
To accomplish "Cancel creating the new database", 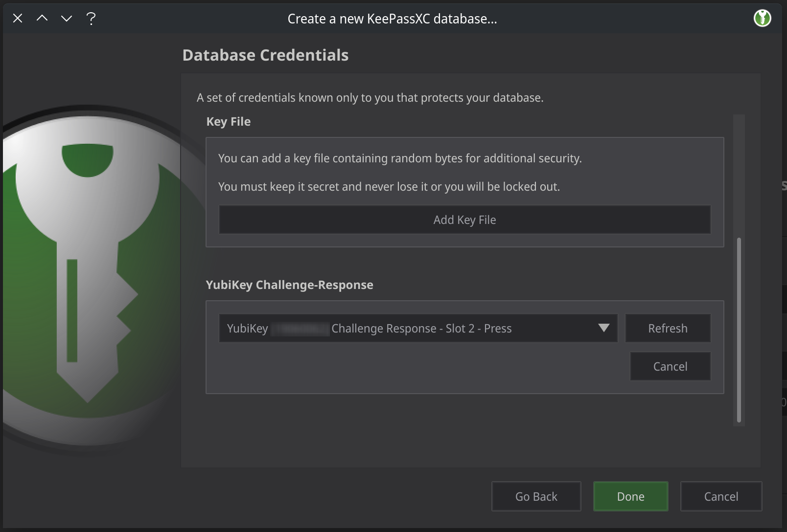I will click(x=721, y=496).
